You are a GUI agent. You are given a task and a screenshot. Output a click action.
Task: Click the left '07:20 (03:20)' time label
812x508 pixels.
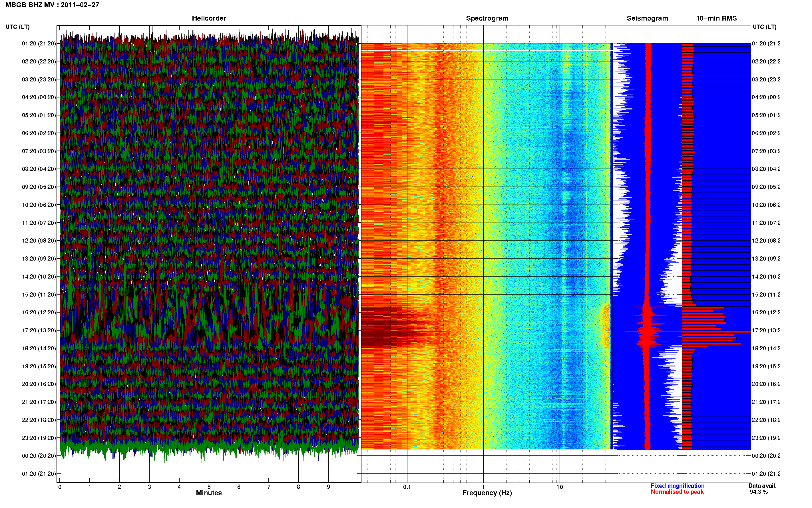click(39, 151)
